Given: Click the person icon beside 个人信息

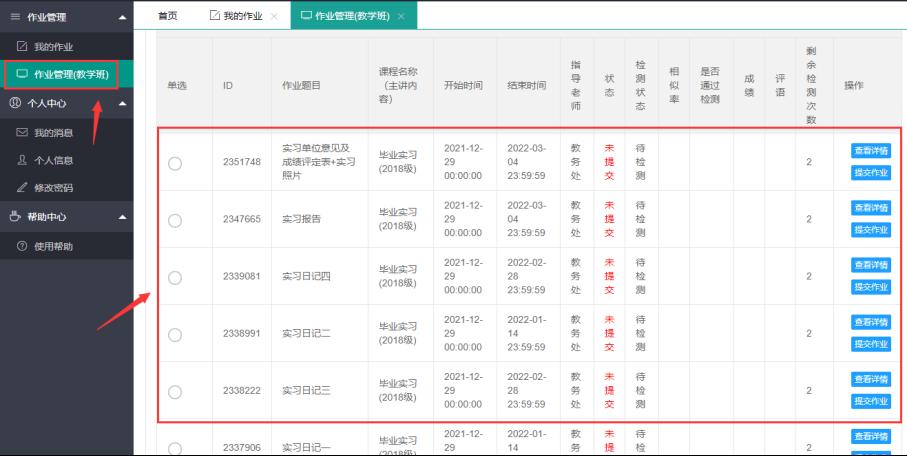Looking at the screenshot, I should [x=22, y=160].
